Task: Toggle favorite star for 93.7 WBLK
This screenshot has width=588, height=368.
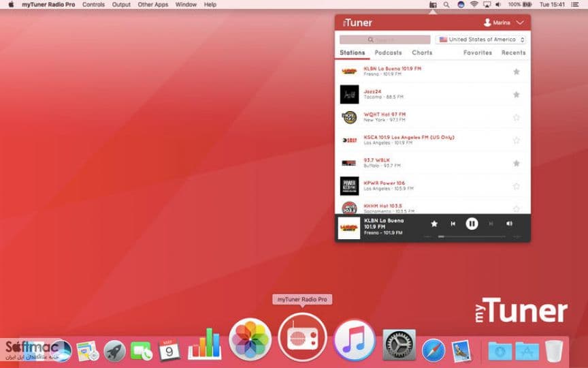Action: [x=517, y=163]
